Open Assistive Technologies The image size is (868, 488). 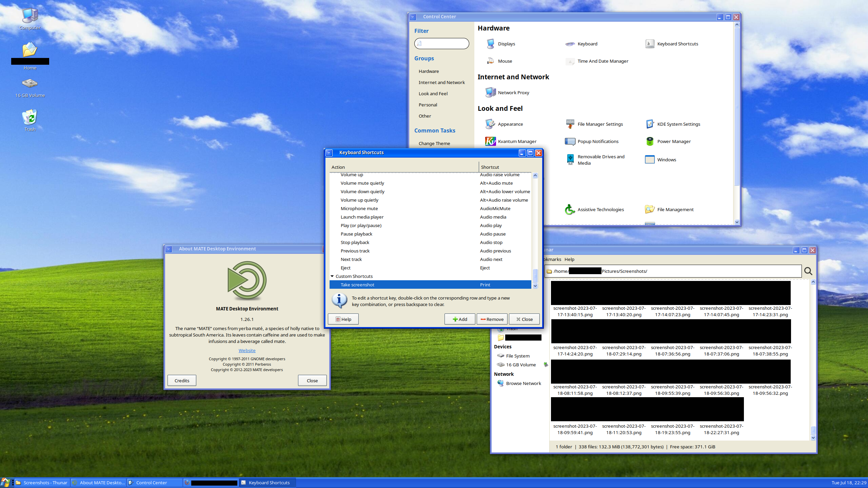coord(595,209)
